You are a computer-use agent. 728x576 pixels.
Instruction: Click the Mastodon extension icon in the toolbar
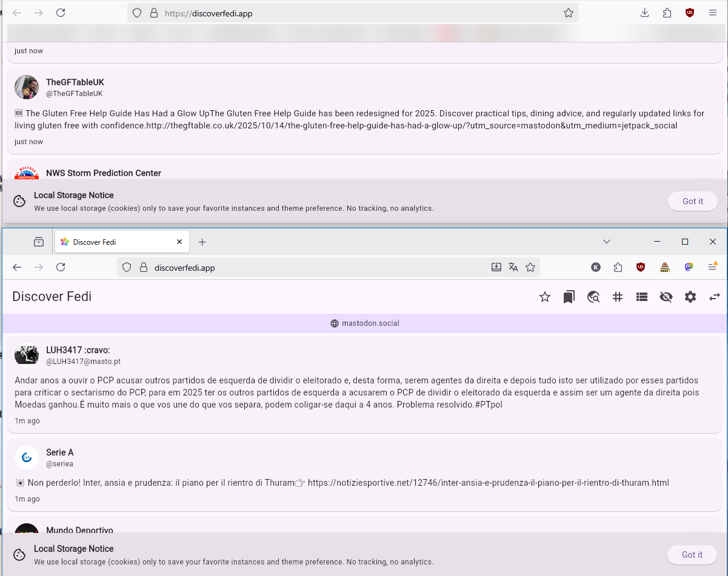pos(689,267)
